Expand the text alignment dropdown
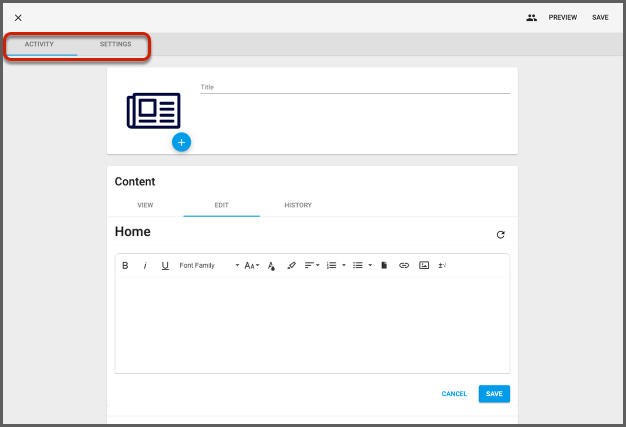626x427 pixels. click(x=312, y=266)
